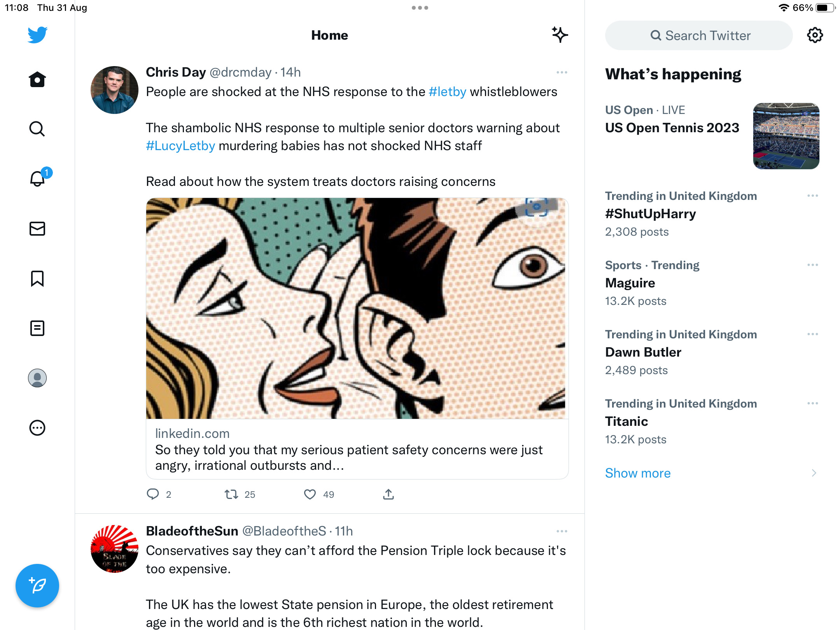The width and height of the screenshot is (840, 630).
Task: Click Chris Day display name
Action: (x=176, y=72)
